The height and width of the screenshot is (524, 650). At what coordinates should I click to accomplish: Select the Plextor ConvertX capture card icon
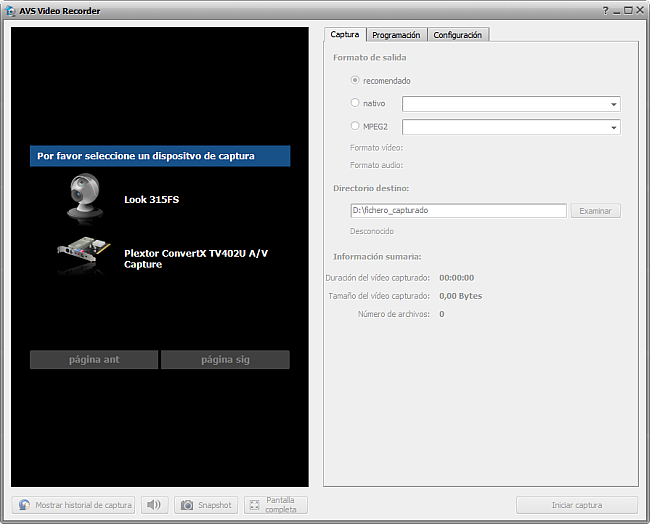84,256
